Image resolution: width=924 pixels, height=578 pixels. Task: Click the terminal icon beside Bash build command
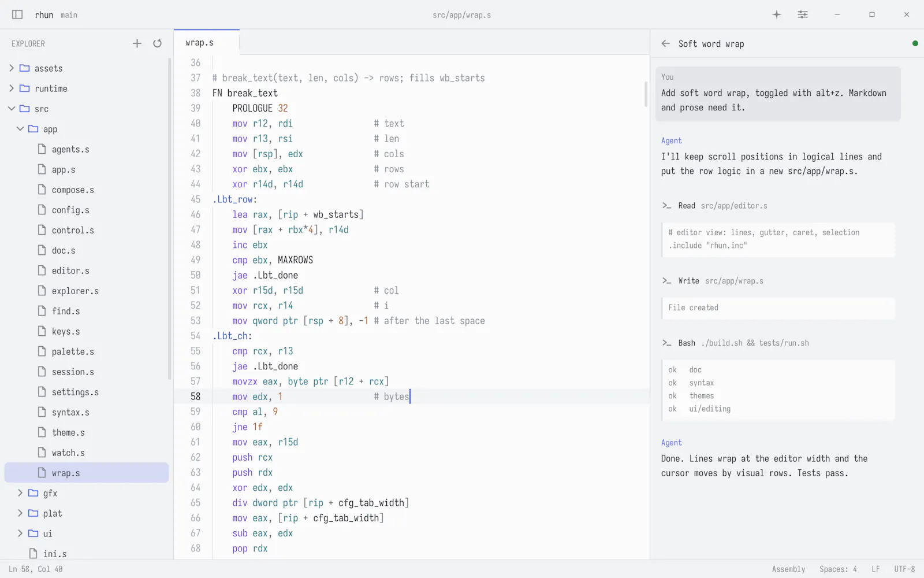667,343
